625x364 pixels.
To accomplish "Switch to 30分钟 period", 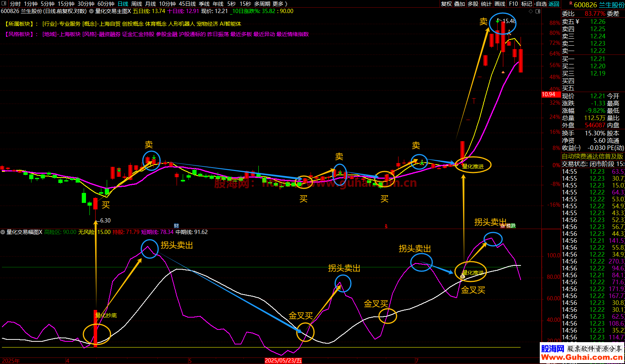I will point(86,4).
